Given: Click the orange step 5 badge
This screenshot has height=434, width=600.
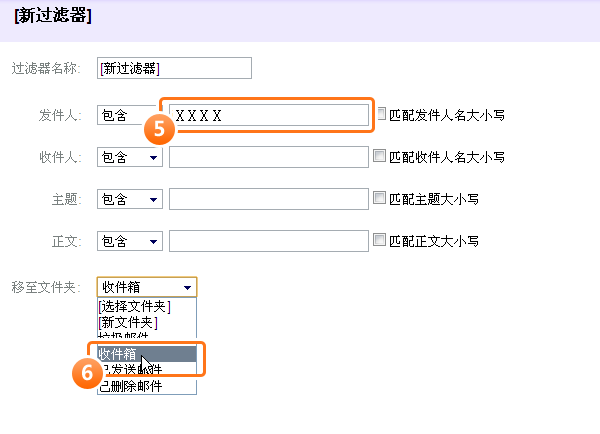Looking at the screenshot, I should tap(155, 128).
